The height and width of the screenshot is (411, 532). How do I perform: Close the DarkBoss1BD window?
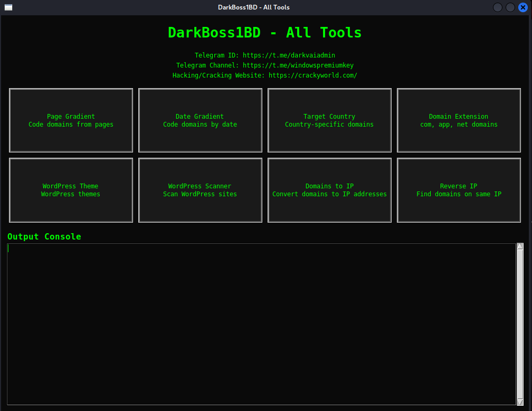[x=523, y=7]
